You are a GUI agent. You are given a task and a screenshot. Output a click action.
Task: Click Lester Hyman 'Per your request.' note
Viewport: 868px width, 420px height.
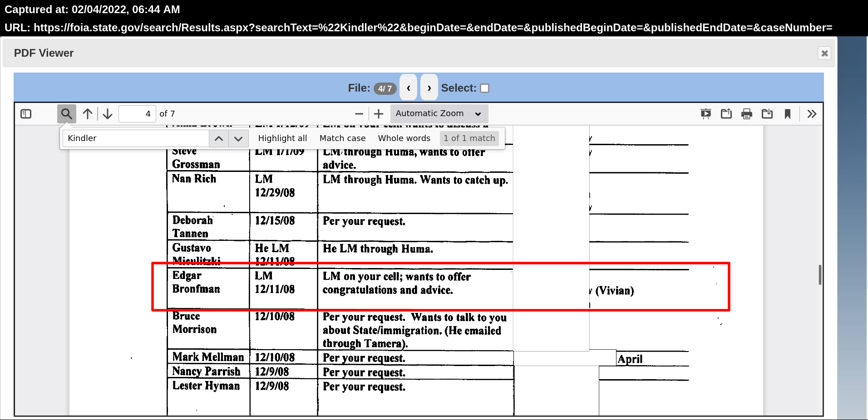click(x=364, y=387)
